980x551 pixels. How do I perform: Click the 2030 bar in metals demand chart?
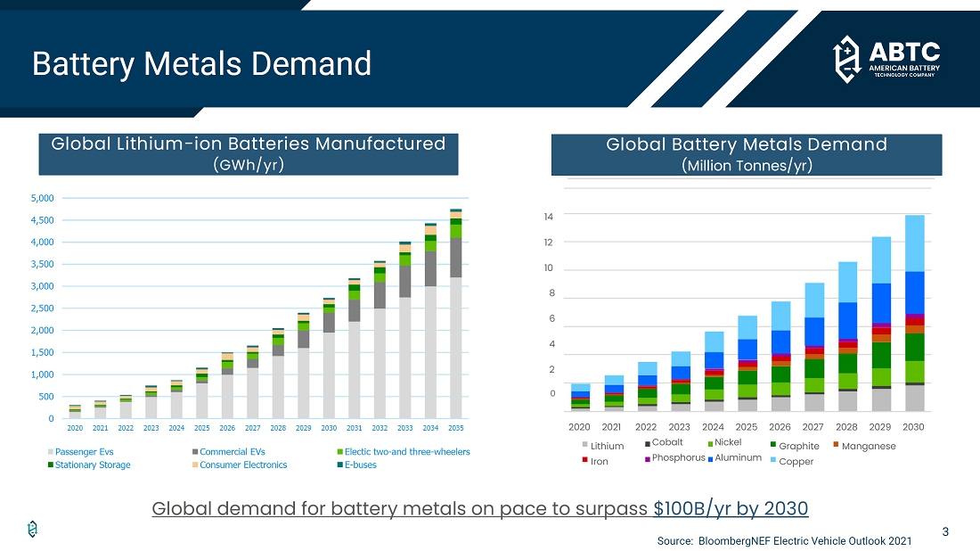[x=915, y=312]
